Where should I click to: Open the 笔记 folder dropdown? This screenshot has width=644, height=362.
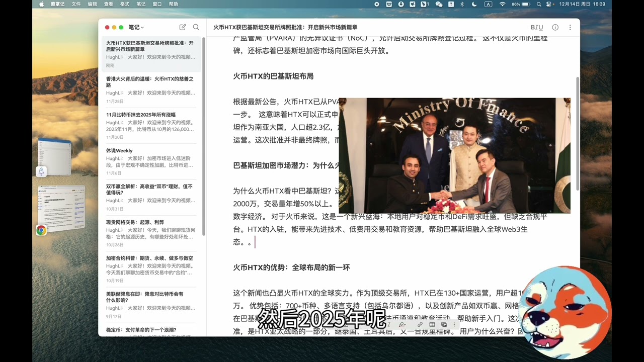[136, 27]
